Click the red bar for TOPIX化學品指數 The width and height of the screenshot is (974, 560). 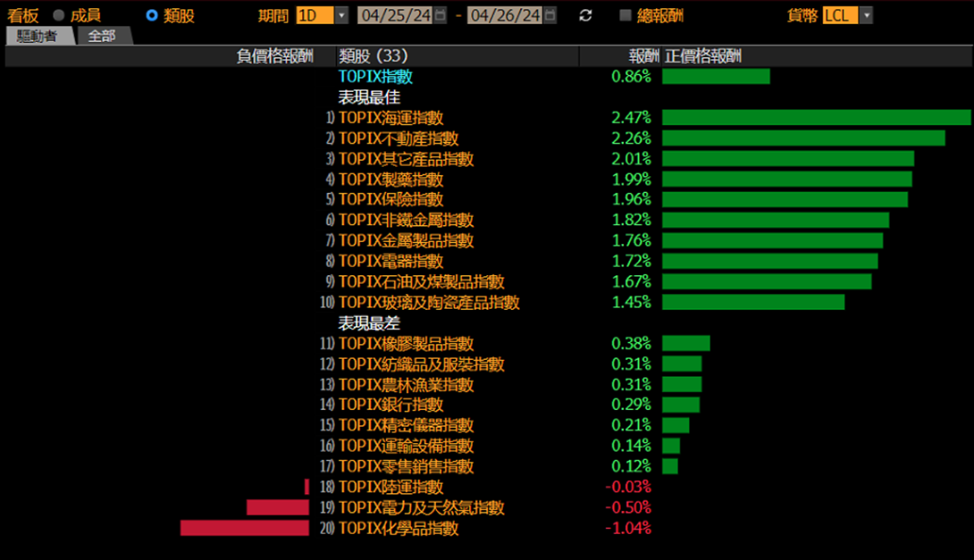[x=244, y=528]
